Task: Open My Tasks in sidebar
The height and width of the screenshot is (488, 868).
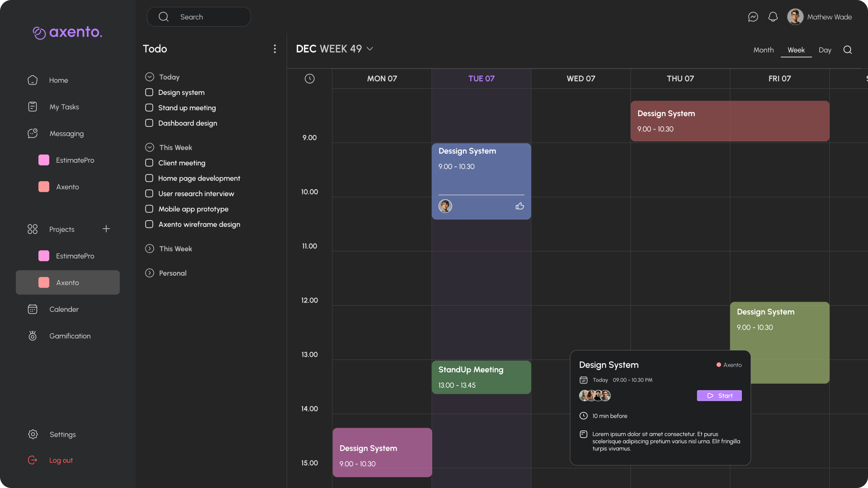Action: [x=64, y=107]
